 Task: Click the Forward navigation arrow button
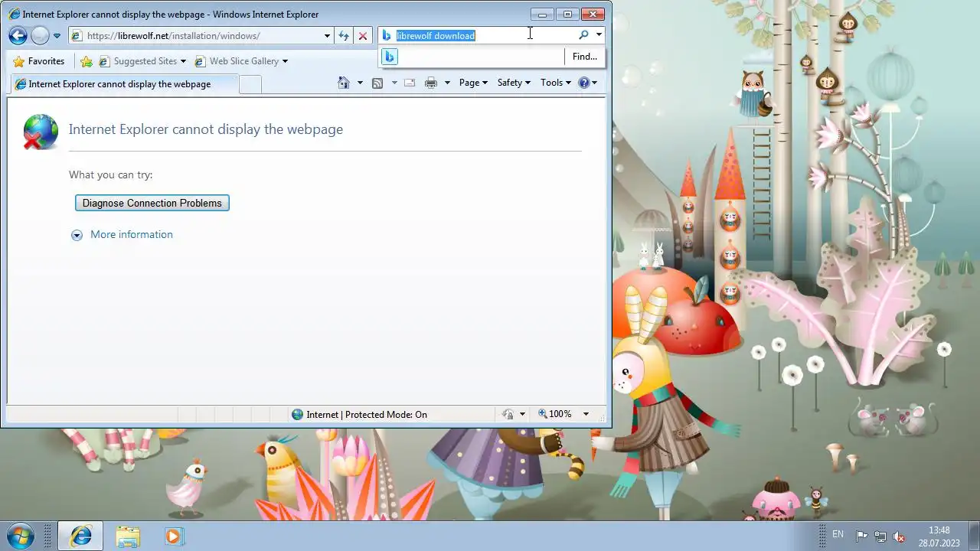(41, 35)
